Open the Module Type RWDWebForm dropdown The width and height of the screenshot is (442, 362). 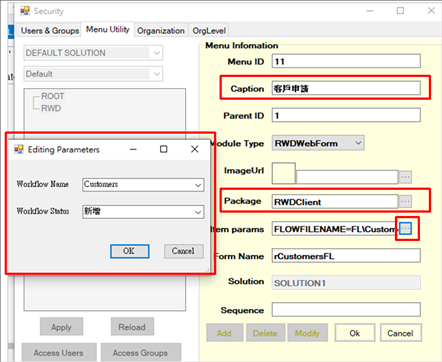point(318,143)
